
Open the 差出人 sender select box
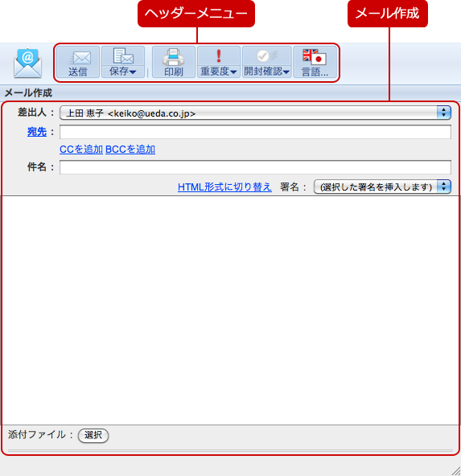click(x=255, y=113)
